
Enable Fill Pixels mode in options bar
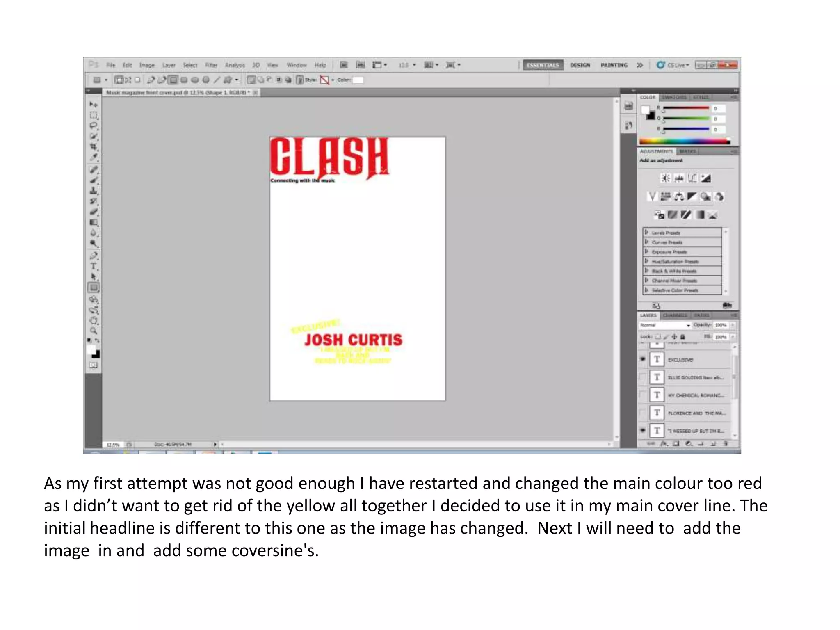point(137,80)
